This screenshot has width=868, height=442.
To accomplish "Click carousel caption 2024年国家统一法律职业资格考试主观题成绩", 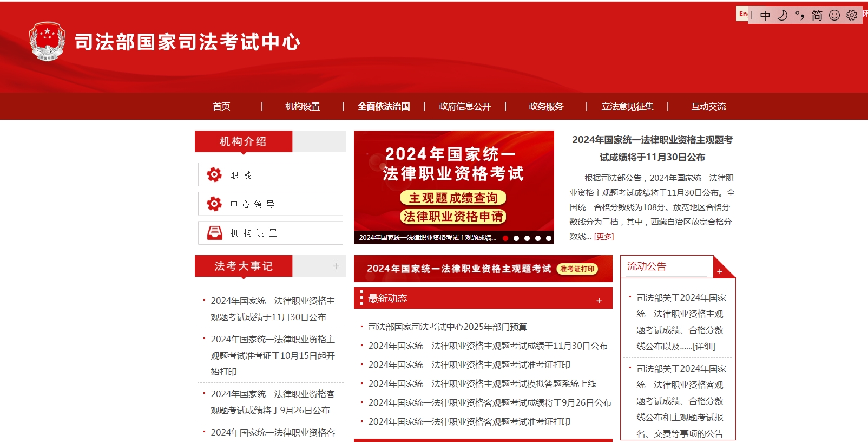I will [428, 237].
